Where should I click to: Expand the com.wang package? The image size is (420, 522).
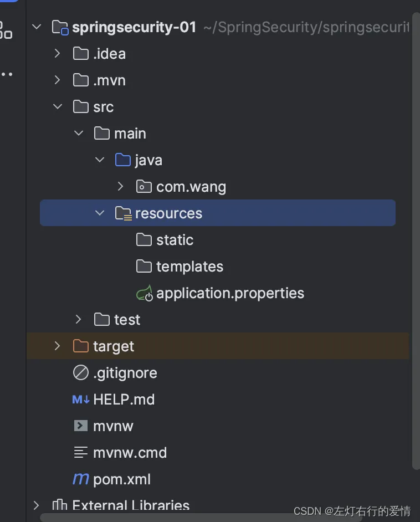[120, 186]
